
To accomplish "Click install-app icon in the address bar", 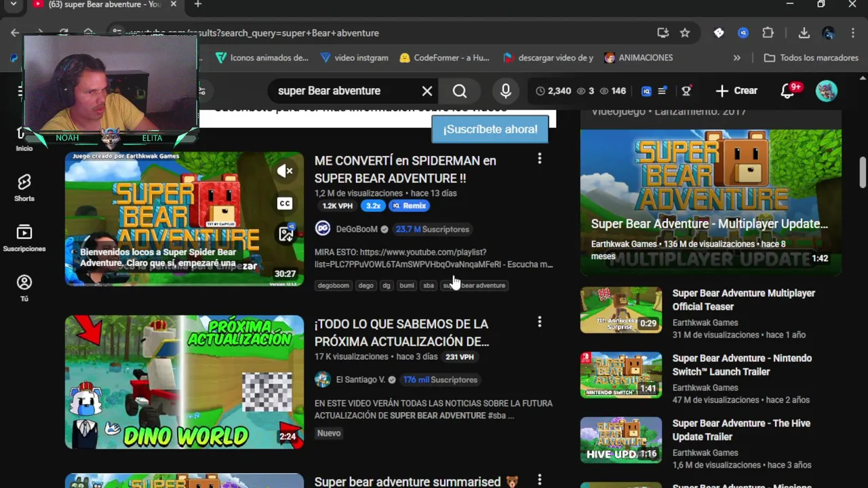I will point(663,33).
